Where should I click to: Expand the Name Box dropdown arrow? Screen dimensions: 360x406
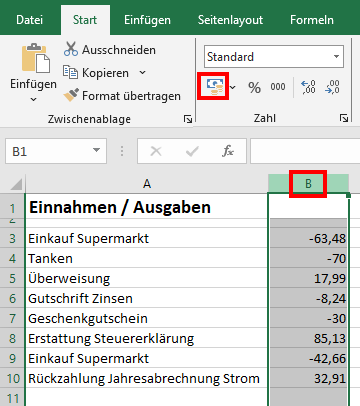tap(97, 151)
